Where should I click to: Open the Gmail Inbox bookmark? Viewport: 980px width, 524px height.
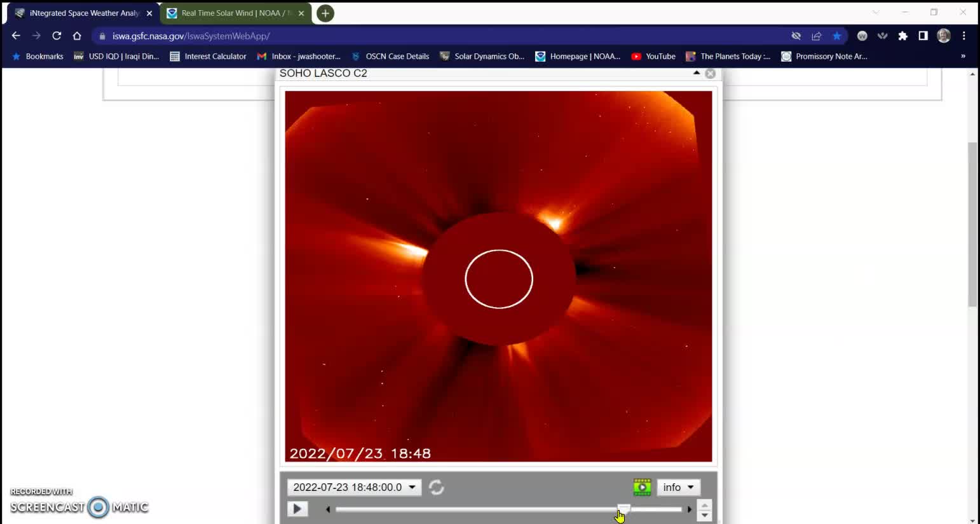tap(299, 56)
